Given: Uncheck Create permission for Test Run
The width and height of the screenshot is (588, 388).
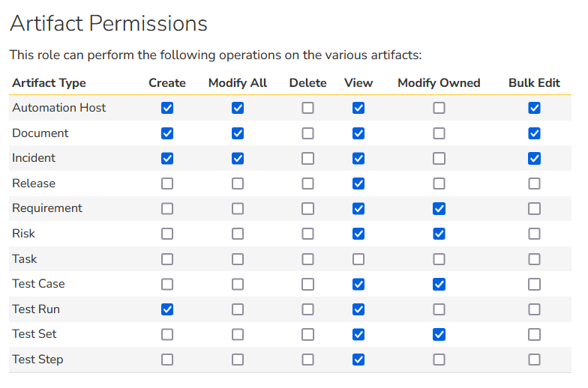Looking at the screenshot, I should tap(167, 309).
